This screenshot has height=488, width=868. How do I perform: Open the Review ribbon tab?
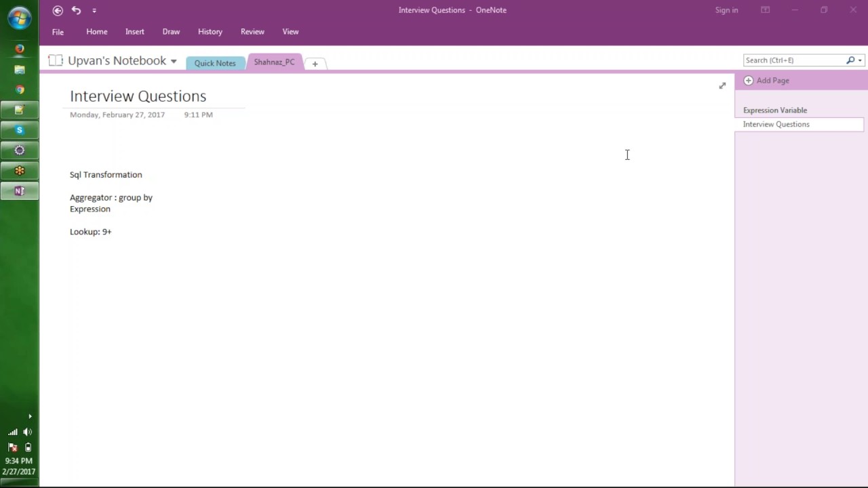tap(252, 32)
